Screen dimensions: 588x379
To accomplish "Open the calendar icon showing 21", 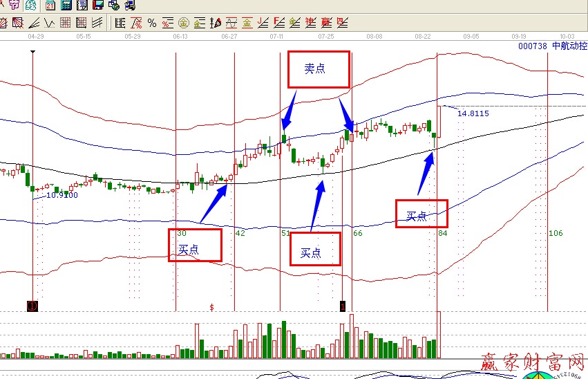I will (50, 6).
